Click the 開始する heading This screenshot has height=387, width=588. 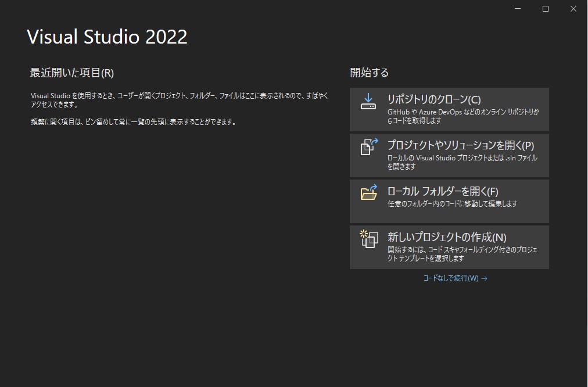369,73
